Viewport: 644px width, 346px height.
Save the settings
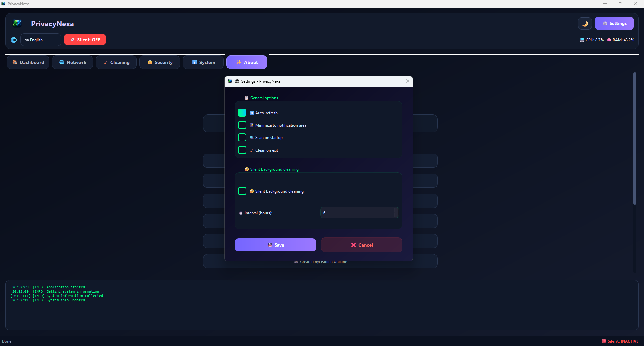275,245
